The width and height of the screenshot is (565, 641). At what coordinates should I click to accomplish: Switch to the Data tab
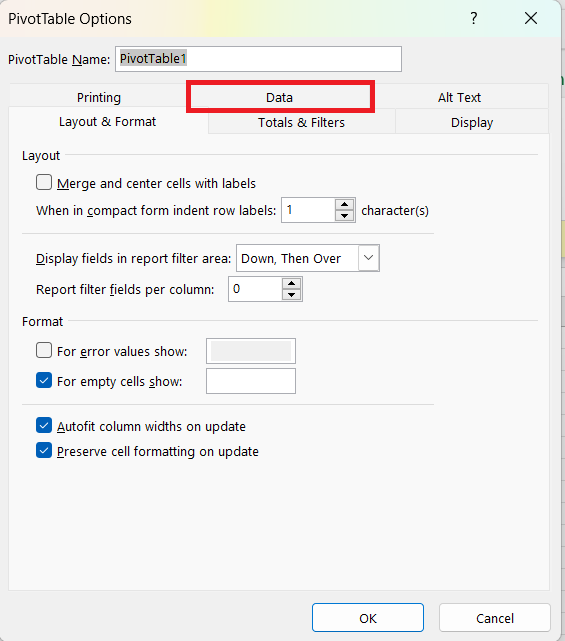tap(280, 97)
